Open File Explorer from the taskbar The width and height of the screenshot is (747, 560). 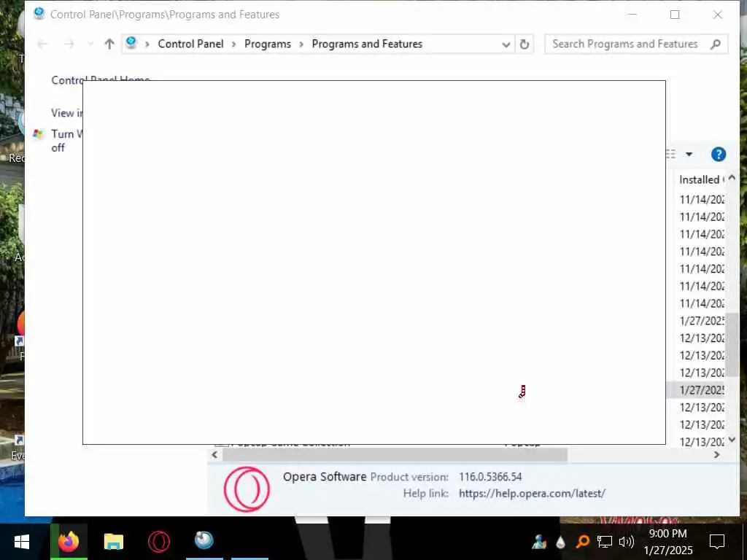[113, 542]
